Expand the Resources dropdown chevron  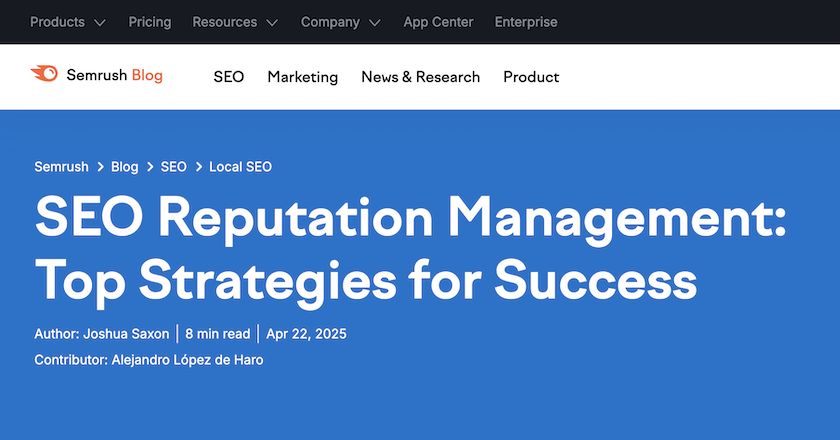click(x=272, y=22)
